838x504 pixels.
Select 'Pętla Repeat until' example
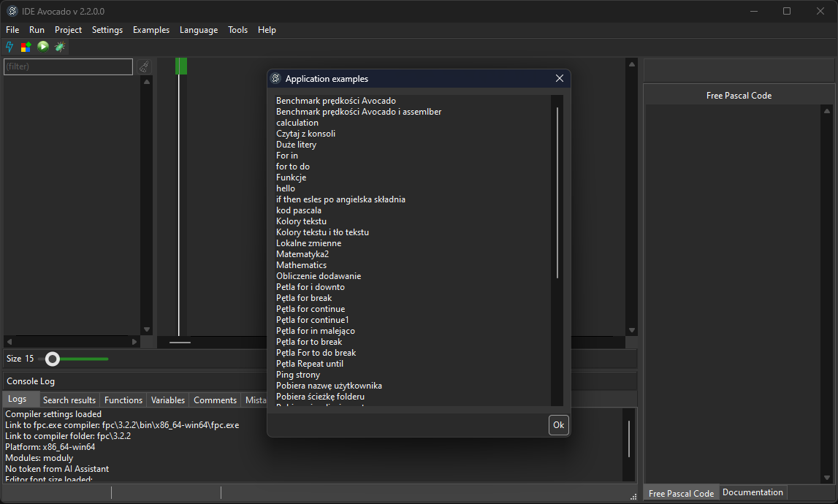[310, 364]
